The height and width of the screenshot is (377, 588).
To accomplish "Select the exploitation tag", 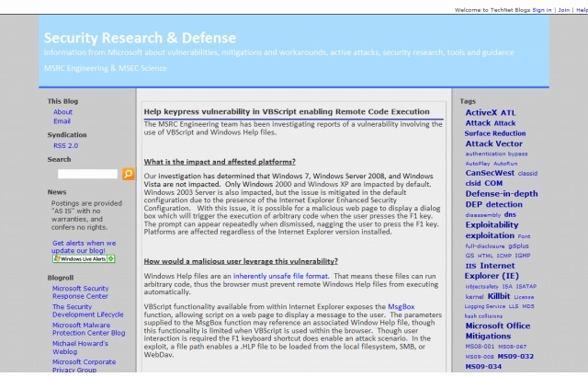I will pos(490,235).
